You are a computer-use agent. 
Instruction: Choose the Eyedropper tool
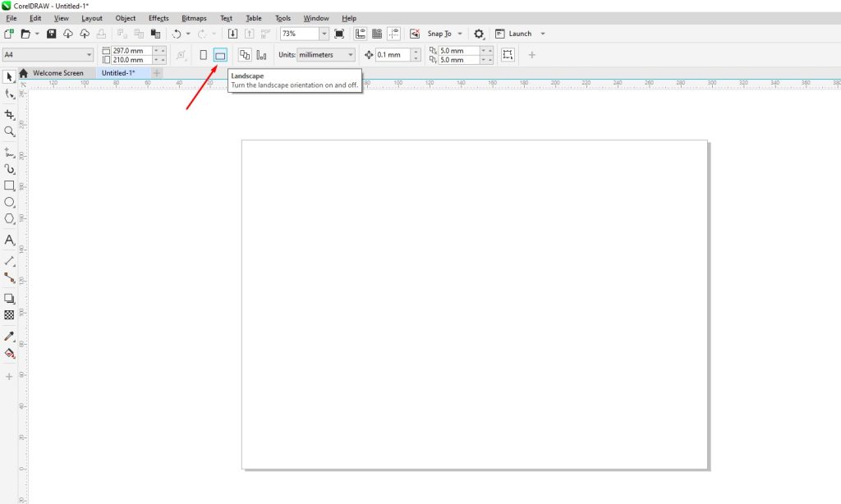(10, 336)
